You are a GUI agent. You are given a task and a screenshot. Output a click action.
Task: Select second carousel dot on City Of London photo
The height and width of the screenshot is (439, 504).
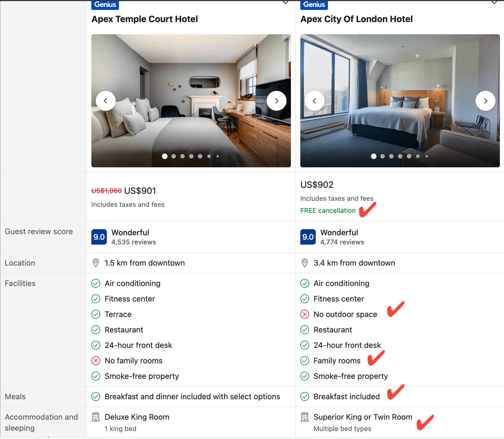pyautogui.click(x=383, y=156)
